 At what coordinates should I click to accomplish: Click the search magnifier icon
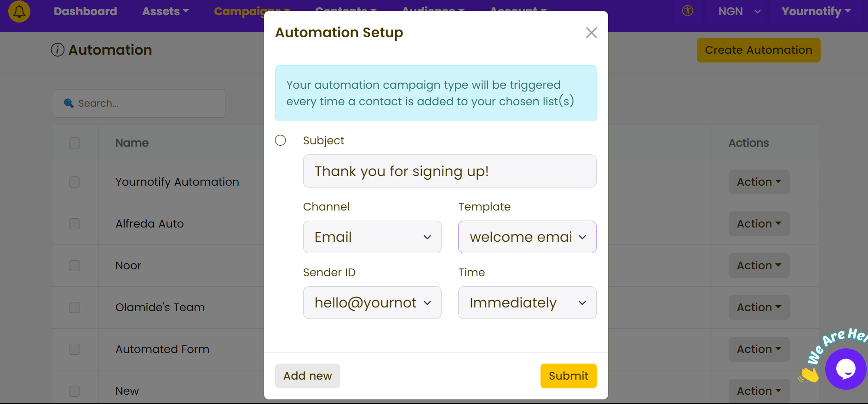coord(69,103)
